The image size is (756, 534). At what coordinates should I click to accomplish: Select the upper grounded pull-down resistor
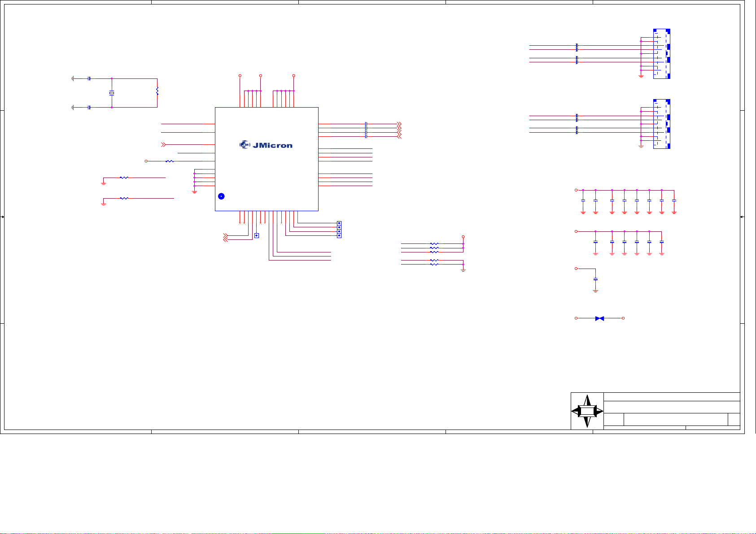tap(124, 178)
